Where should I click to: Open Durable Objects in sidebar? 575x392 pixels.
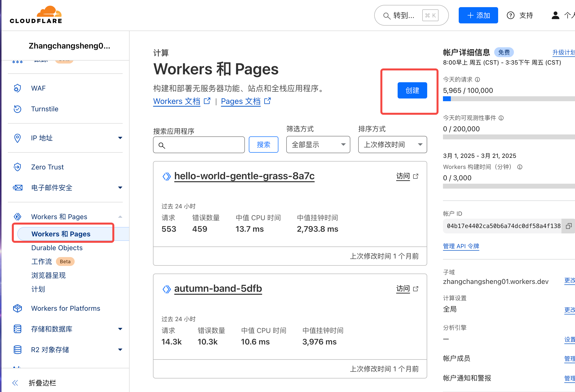pyautogui.click(x=57, y=248)
